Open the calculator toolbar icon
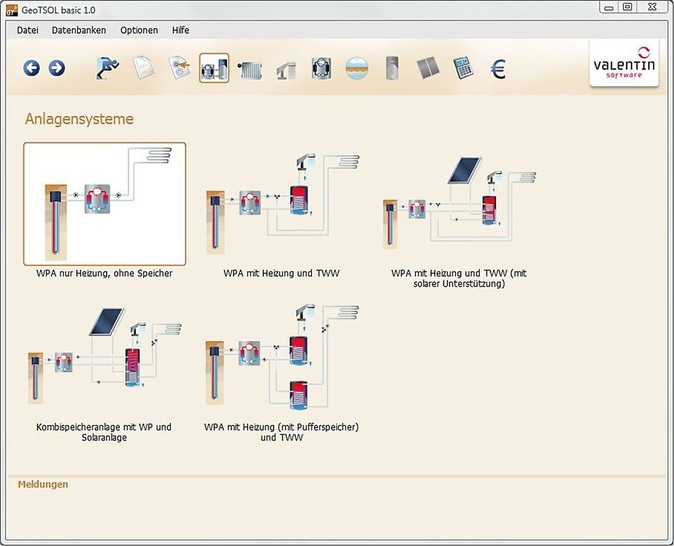The image size is (674, 546). [462, 68]
